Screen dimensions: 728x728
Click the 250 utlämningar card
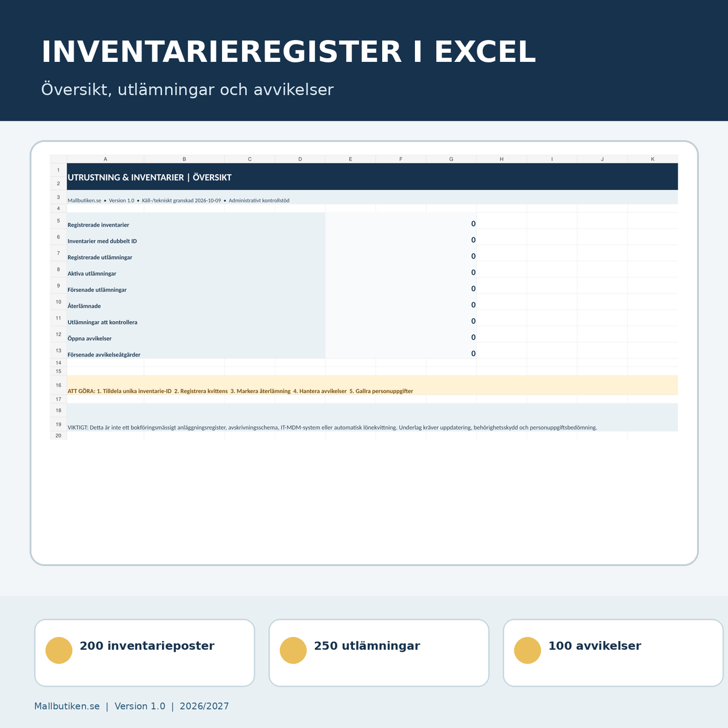(x=379, y=653)
